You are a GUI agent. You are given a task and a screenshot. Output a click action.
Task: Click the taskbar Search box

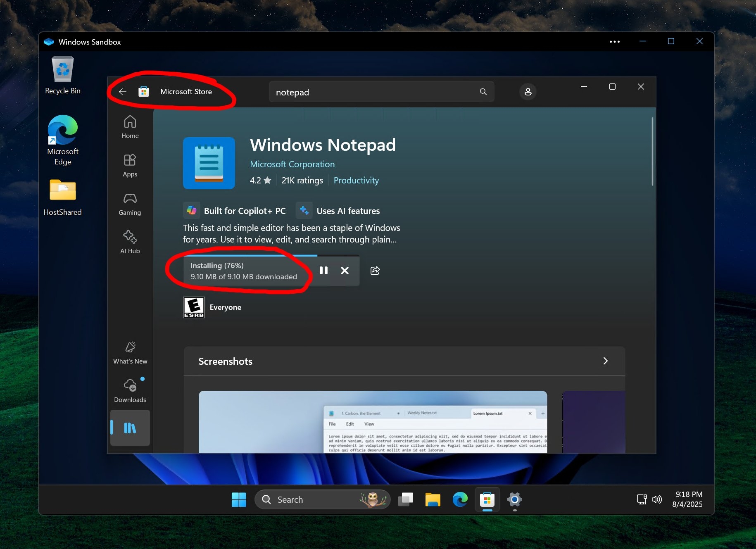(x=323, y=499)
